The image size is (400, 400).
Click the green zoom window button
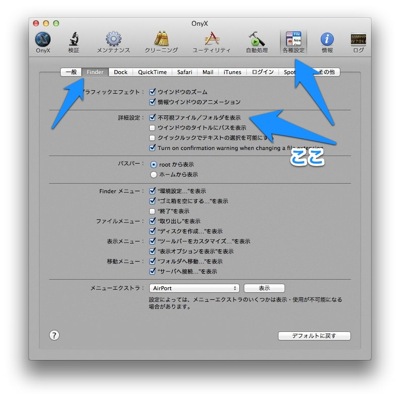click(56, 23)
